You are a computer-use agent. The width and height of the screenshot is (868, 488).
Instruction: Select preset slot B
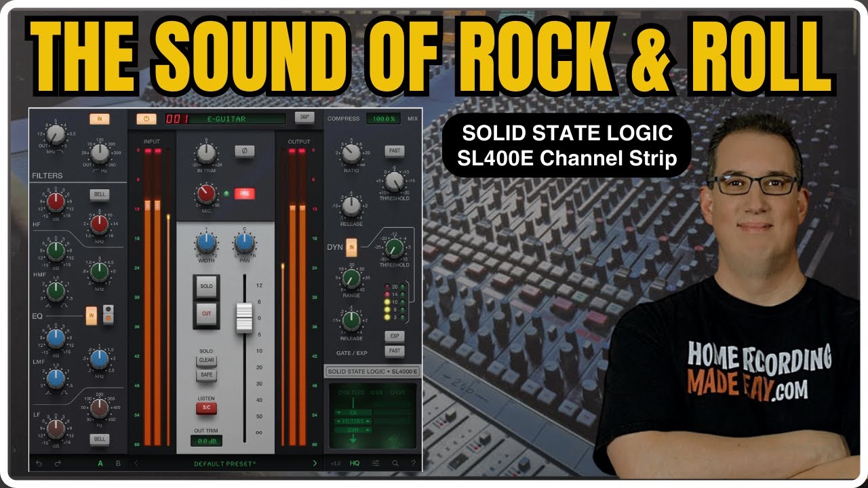coord(118,464)
